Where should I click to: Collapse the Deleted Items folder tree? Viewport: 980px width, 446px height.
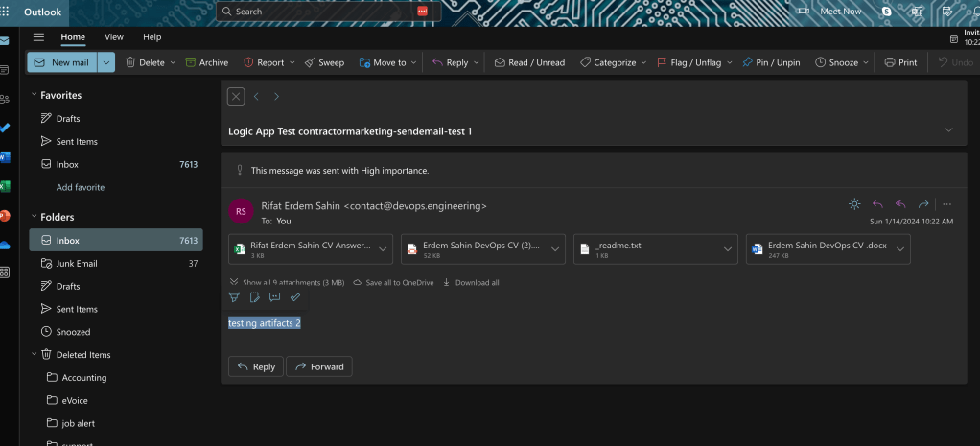[x=34, y=354]
